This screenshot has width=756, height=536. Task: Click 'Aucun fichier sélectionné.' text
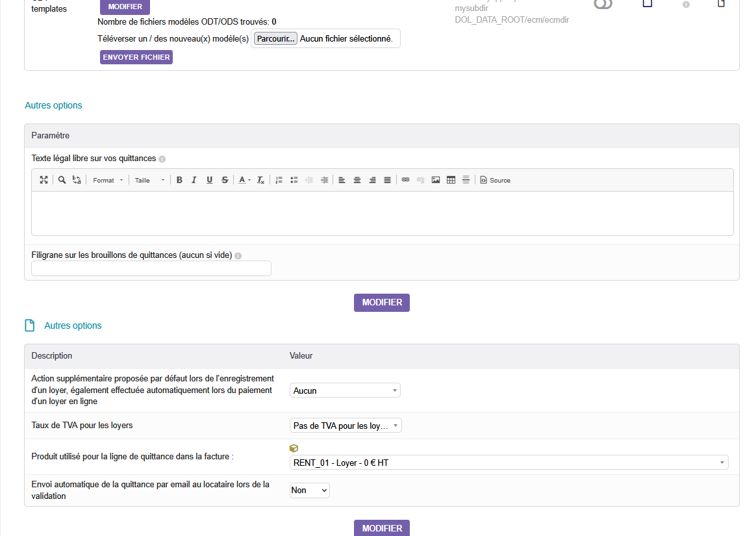(x=346, y=38)
